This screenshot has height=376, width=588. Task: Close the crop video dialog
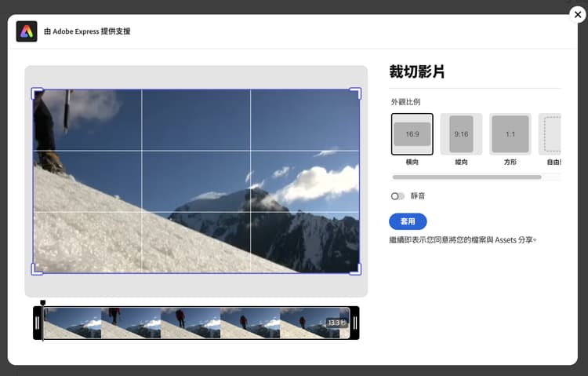(x=578, y=15)
